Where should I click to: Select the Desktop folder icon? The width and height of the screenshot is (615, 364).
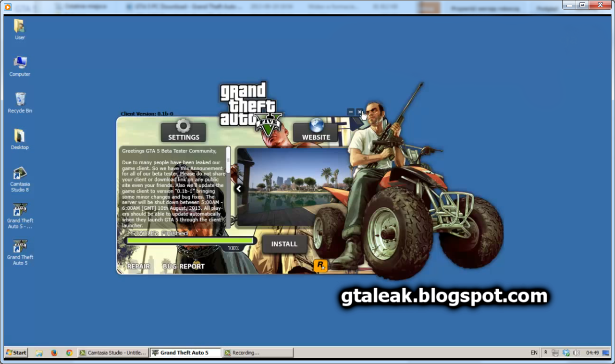coord(20,139)
